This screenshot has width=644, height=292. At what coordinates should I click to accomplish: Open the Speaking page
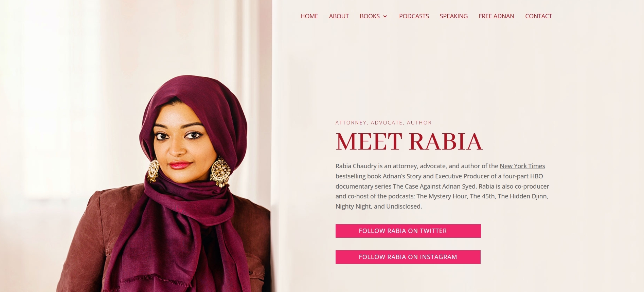coord(453,16)
